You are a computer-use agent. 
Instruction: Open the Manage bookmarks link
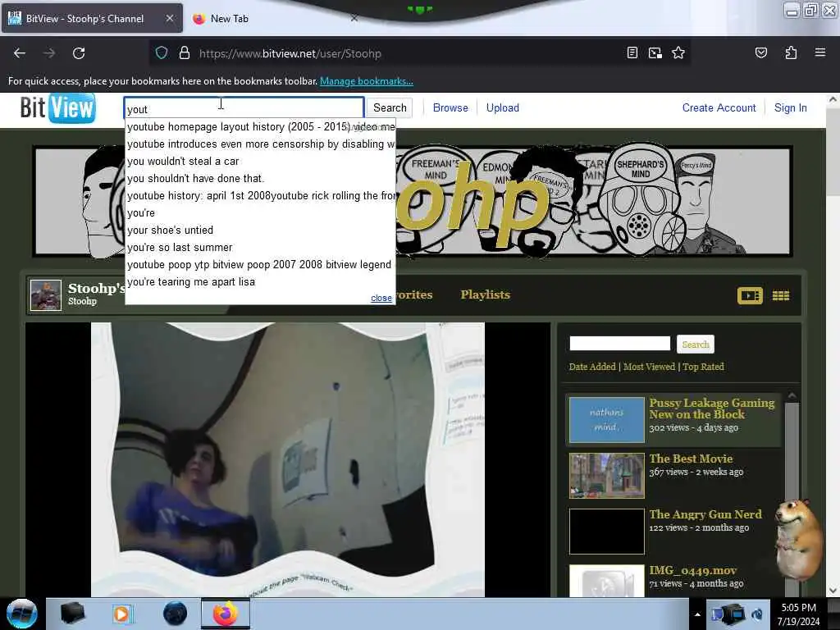pos(367,81)
